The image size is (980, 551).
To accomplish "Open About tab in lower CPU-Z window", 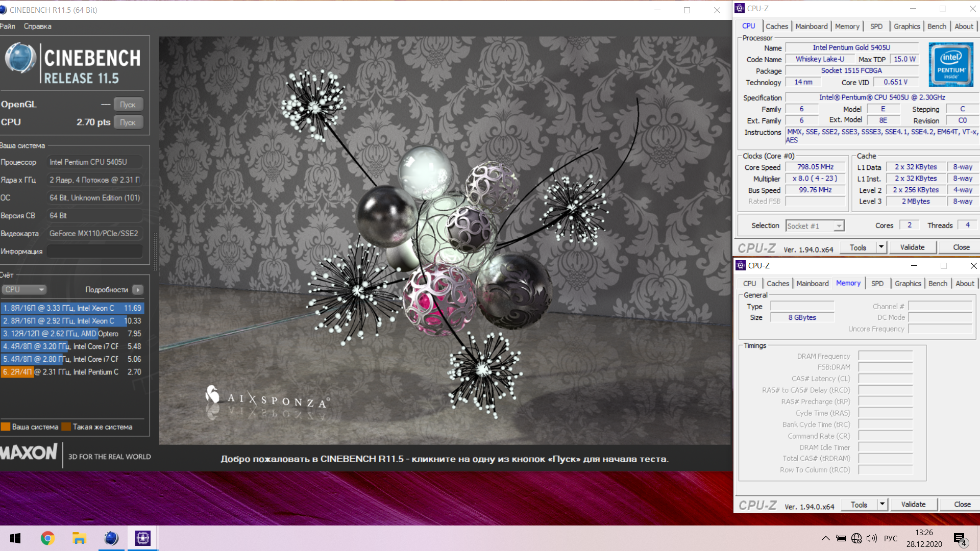I will [x=965, y=284].
